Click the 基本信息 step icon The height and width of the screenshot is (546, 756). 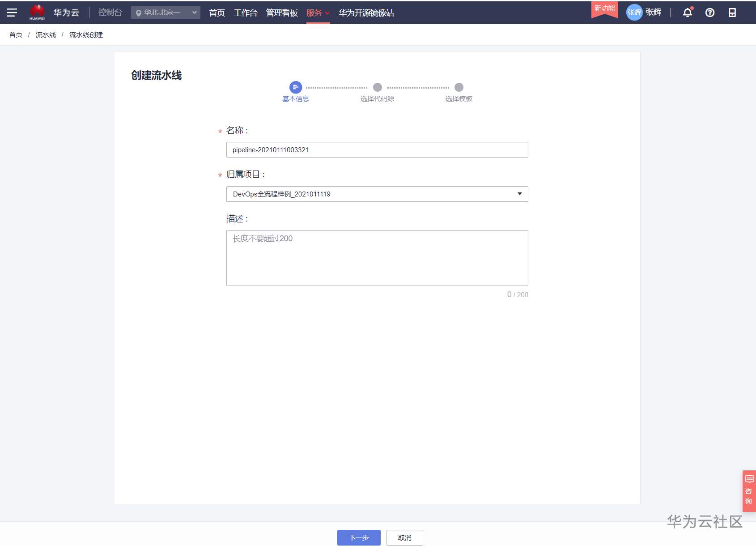coord(296,87)
